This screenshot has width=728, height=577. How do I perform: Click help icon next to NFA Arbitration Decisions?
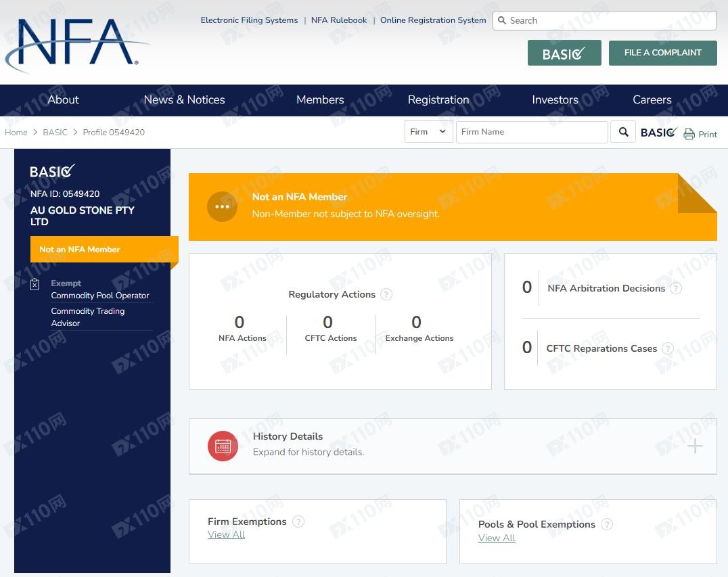[675, 288]
